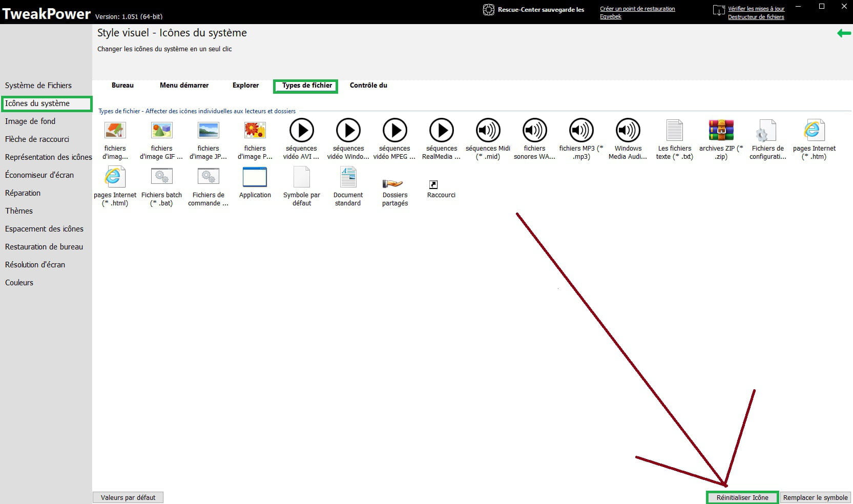Image resolution: width=853 pixels, height=504 pixels.
Task: Switch to the Explorer tab
Action: pyautogui.click(x=245, y=86)
